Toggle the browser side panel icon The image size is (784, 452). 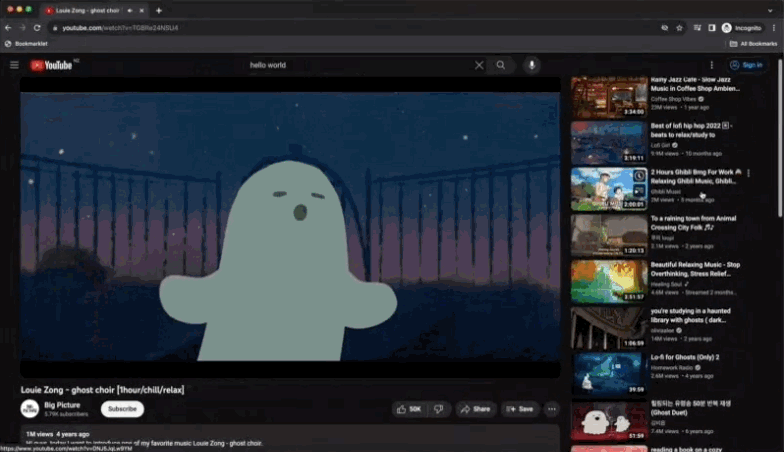click(x=712, y=28)
